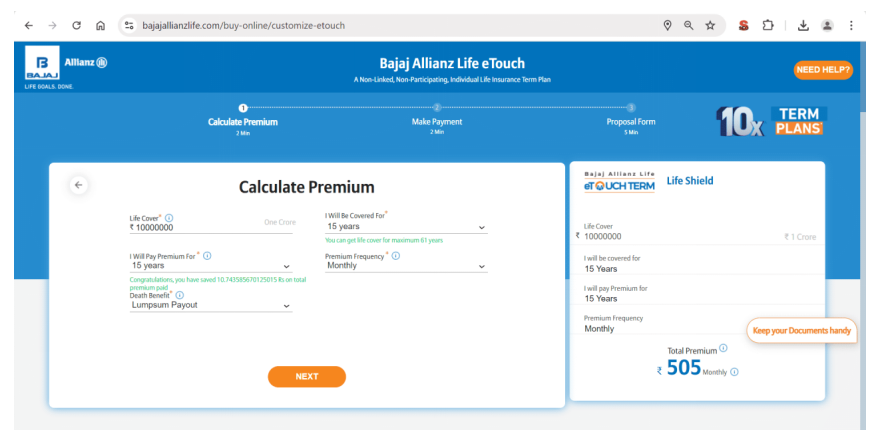The image size is (878, 444).
Task: Click the Bajaj Allianz logo
Action: (66, 67)
